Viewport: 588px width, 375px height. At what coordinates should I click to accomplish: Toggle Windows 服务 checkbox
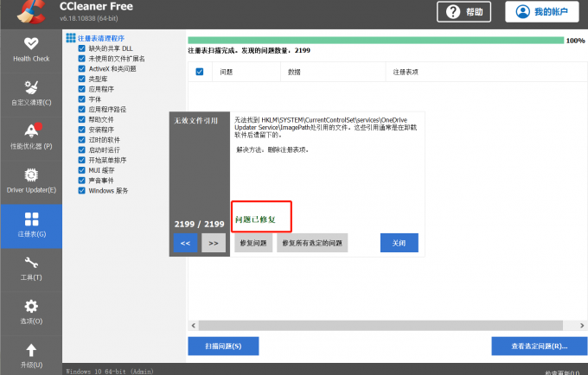pyautogui.click(x=81, y=190)
